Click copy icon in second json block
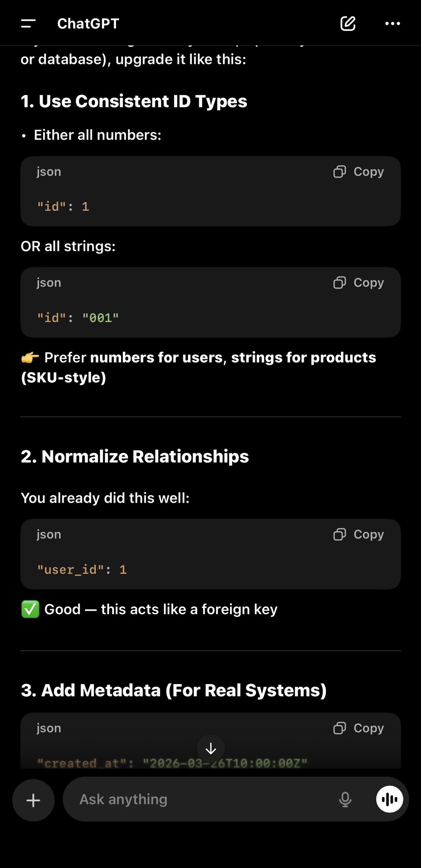This screenshot has height=868, width=421. click(340, 283)
